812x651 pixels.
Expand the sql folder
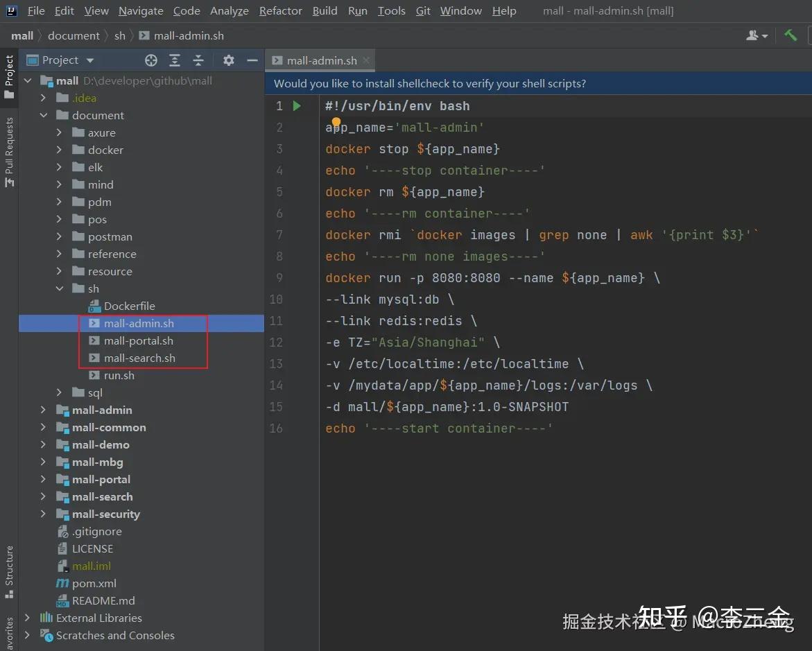[x=59, y=392]
